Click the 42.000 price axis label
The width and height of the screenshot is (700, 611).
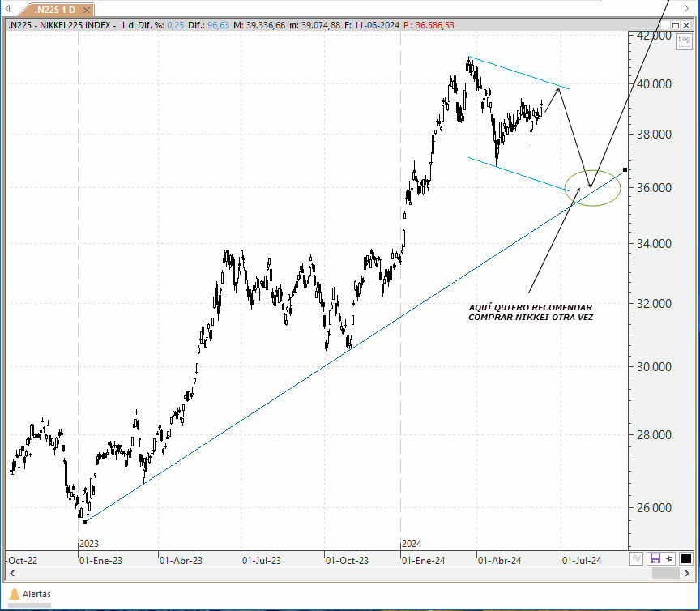[x=654, y=36]
